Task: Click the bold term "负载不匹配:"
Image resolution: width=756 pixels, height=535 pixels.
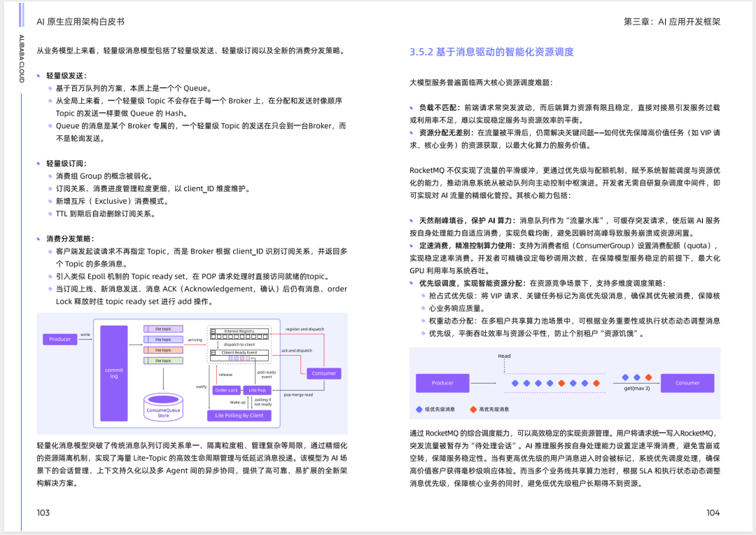Action: click(x=440, y=108)
